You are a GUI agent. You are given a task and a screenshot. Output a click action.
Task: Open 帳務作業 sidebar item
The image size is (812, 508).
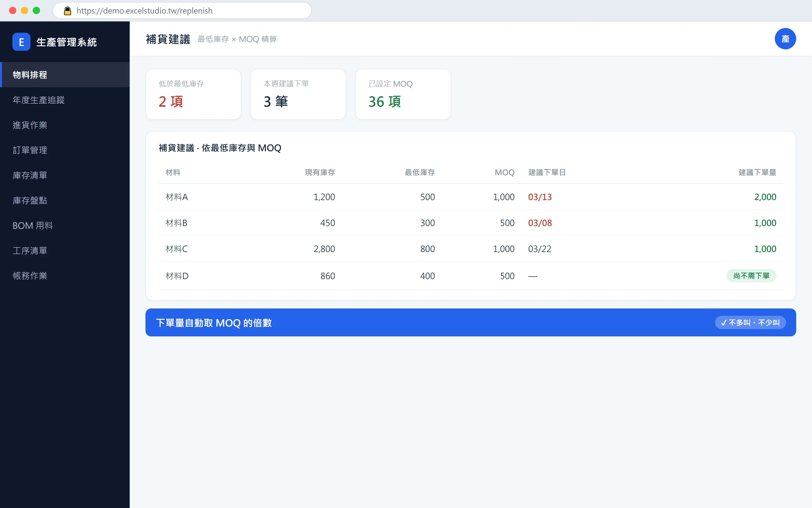[65, 276]
